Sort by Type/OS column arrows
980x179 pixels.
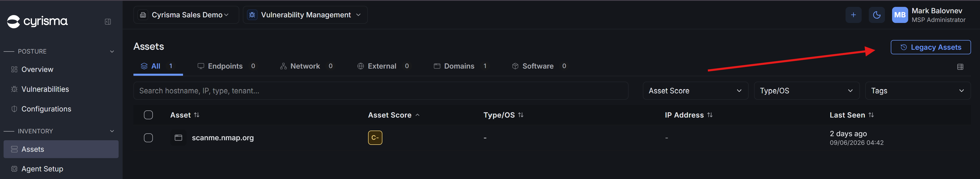click(521, 115)
